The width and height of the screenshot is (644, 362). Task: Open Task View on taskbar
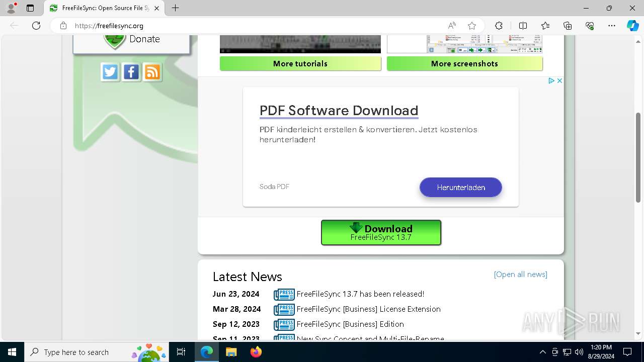click(182, 352)
